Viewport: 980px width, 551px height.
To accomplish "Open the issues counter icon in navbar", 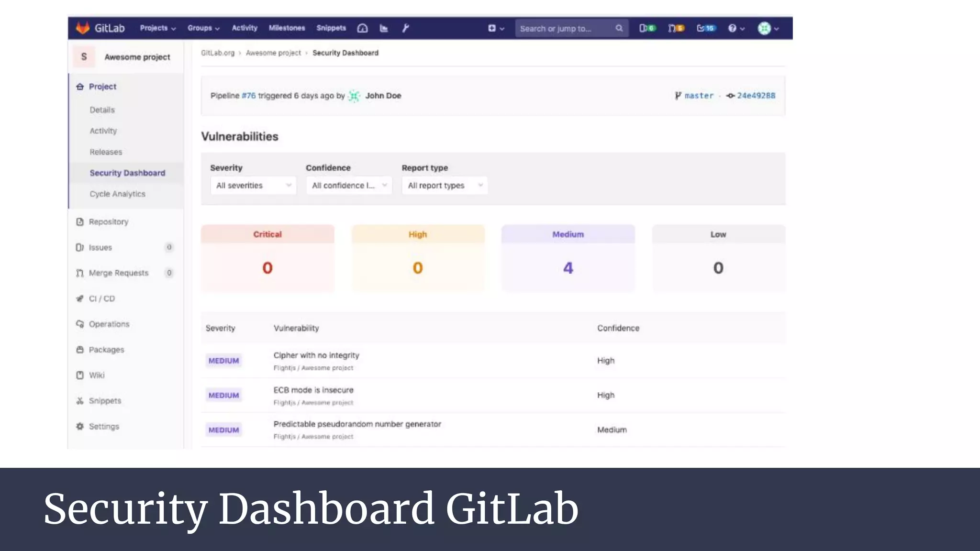I will (647, 29).
